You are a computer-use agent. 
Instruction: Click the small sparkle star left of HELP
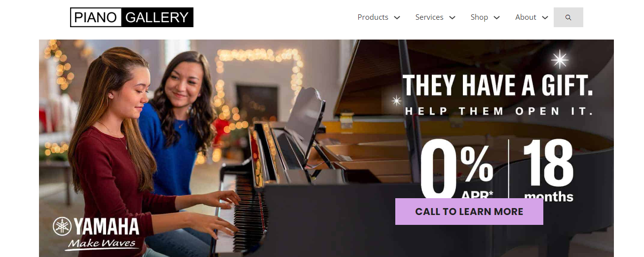click(396, 101)
